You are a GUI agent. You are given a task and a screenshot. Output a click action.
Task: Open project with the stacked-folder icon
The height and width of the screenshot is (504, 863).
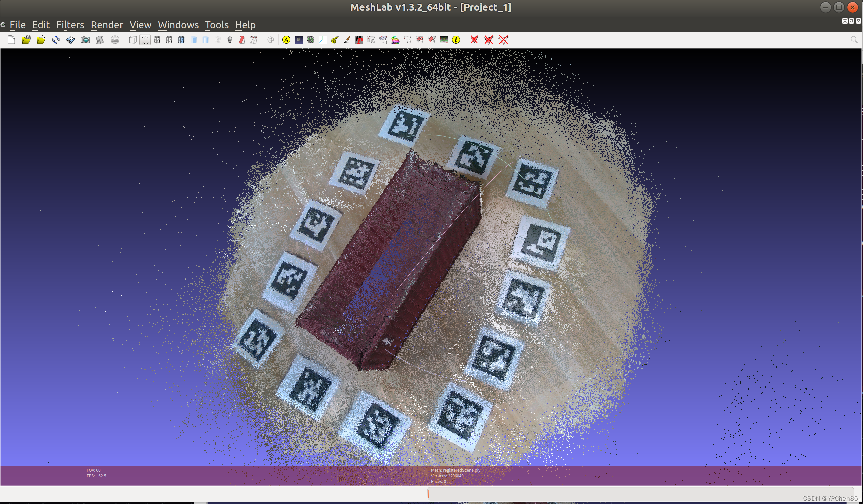[x=26, y=40]
